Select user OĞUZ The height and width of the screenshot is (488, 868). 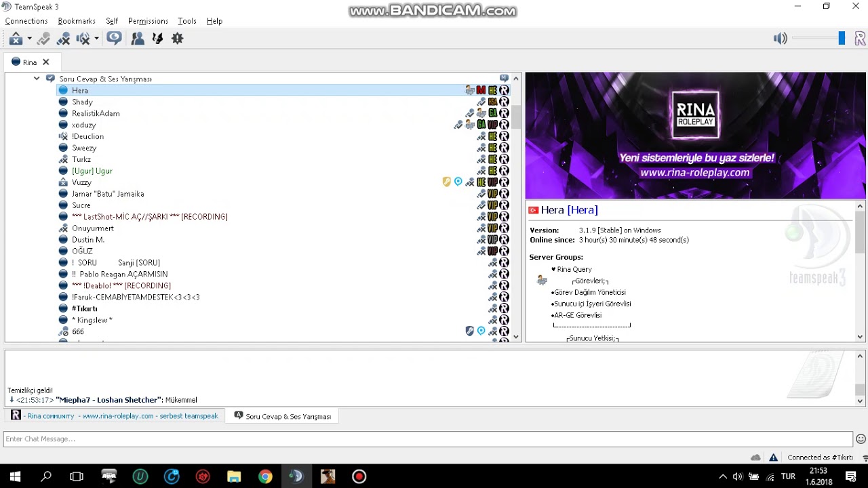point(82,251)
